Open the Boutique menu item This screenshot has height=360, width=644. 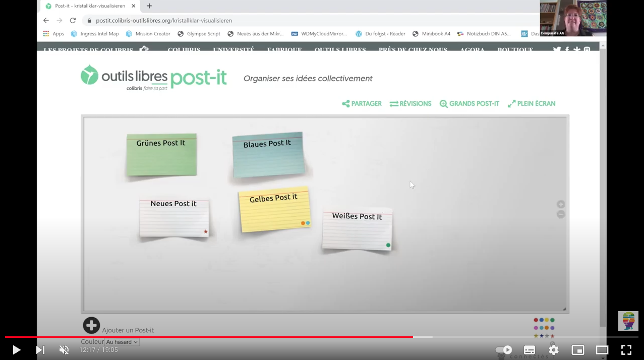click(515, 50)
